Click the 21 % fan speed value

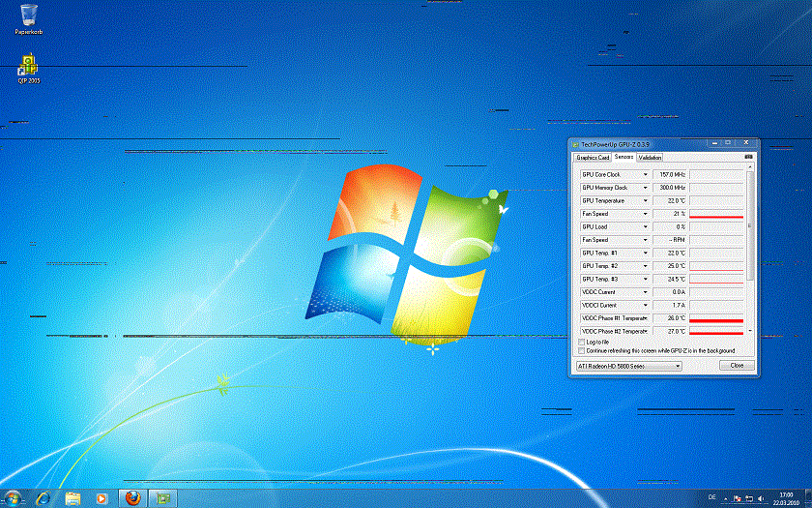[670, 214]
